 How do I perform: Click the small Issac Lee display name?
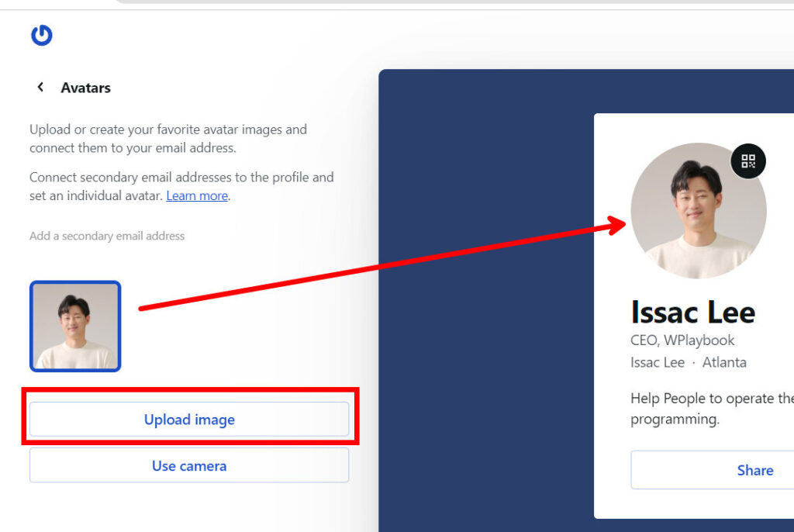pyautogui.click(x=658, y=362)
